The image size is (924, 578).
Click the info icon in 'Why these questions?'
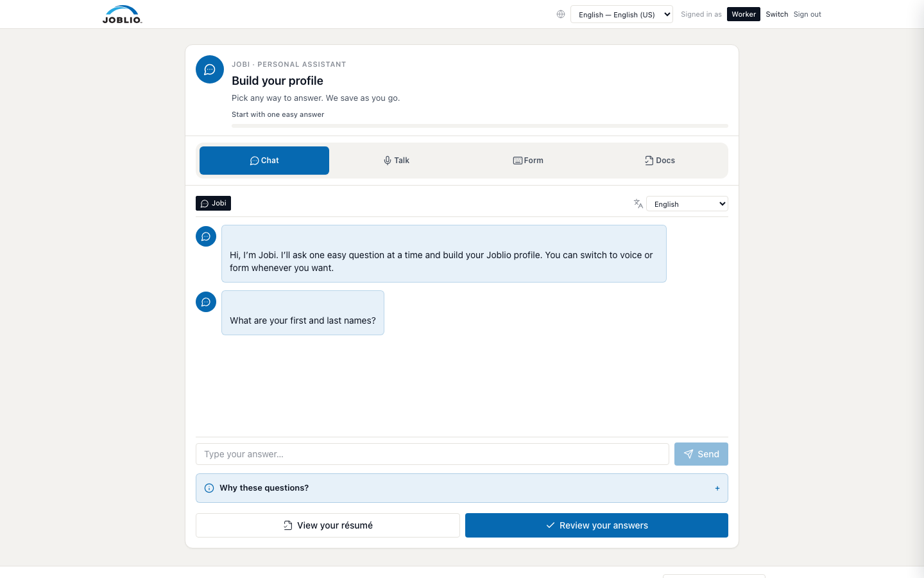pyautogui.click(x=209, y=488)
